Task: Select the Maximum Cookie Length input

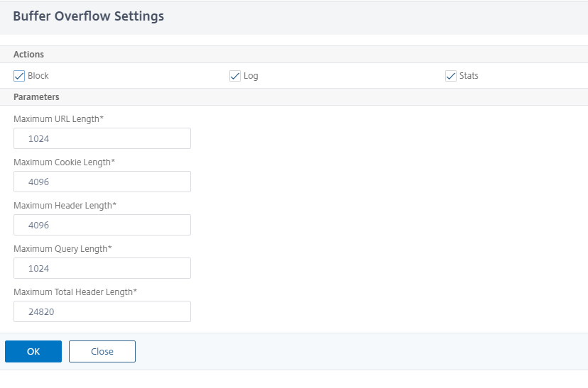Action: [x=102, y=182]
